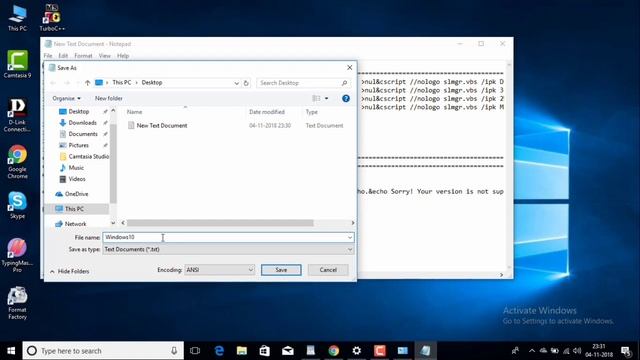Open Encoding ANSI dropdown

point(220,270)
